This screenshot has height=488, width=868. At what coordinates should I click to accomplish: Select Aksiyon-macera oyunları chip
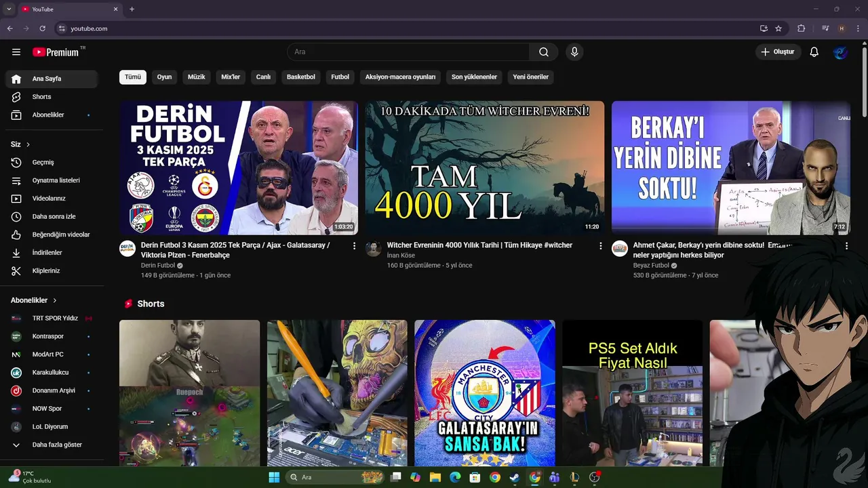pyautogui.click(x=401, y=77)
